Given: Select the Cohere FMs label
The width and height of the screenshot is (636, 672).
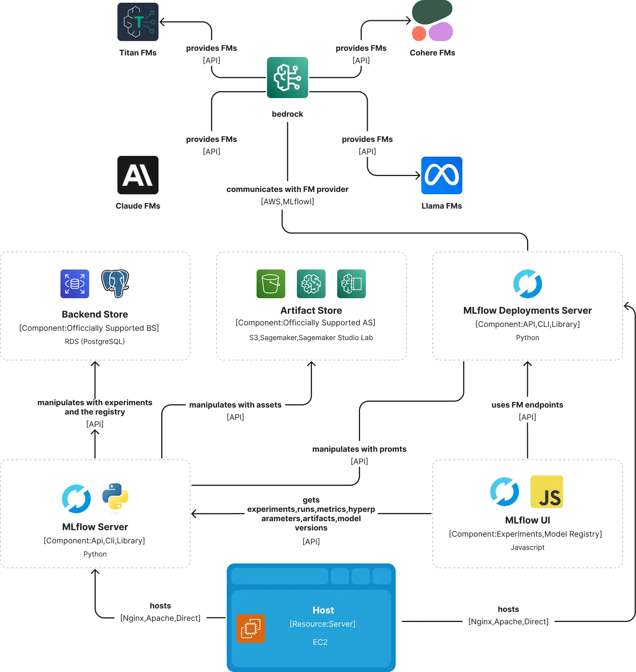Looking at the screenshot, I should pos(433,53).
